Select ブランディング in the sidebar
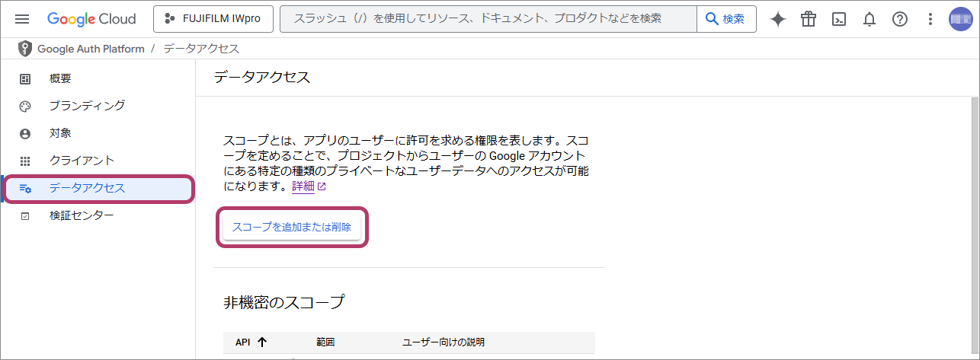 (86, 106)
